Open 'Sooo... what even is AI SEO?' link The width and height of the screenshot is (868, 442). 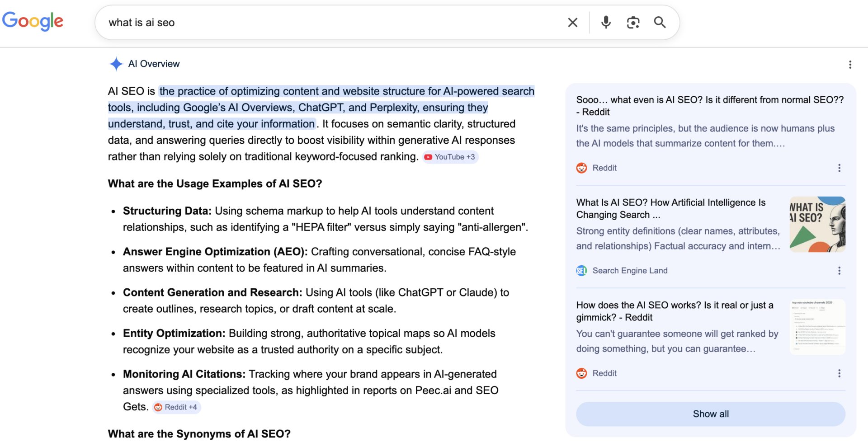coord(710,106)
